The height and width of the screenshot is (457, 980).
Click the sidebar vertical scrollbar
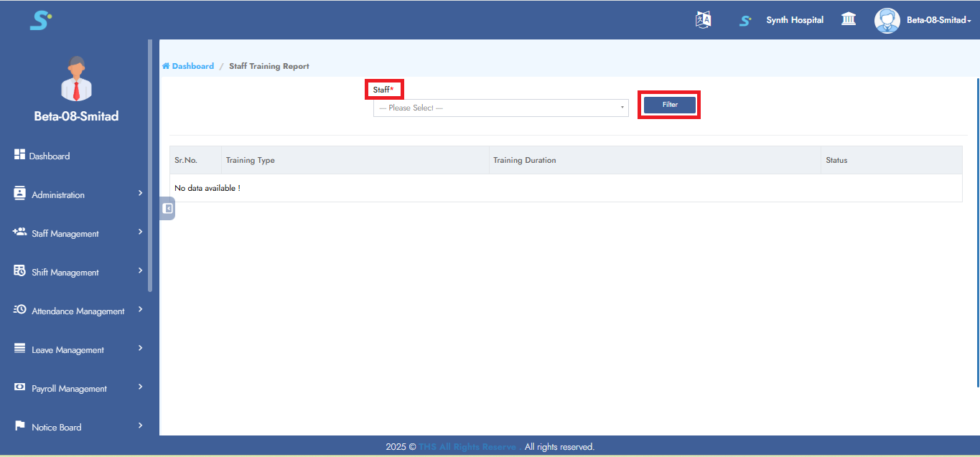point(150,165)
